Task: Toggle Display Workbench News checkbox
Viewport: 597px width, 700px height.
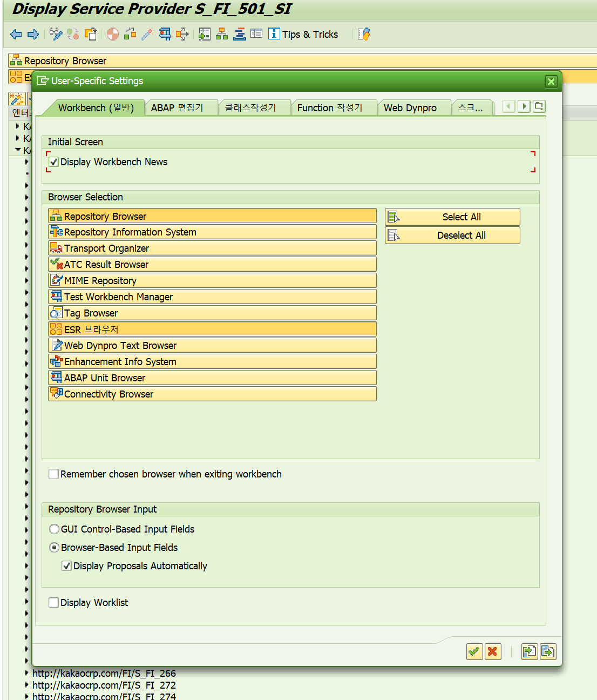Action: point(53,162)
